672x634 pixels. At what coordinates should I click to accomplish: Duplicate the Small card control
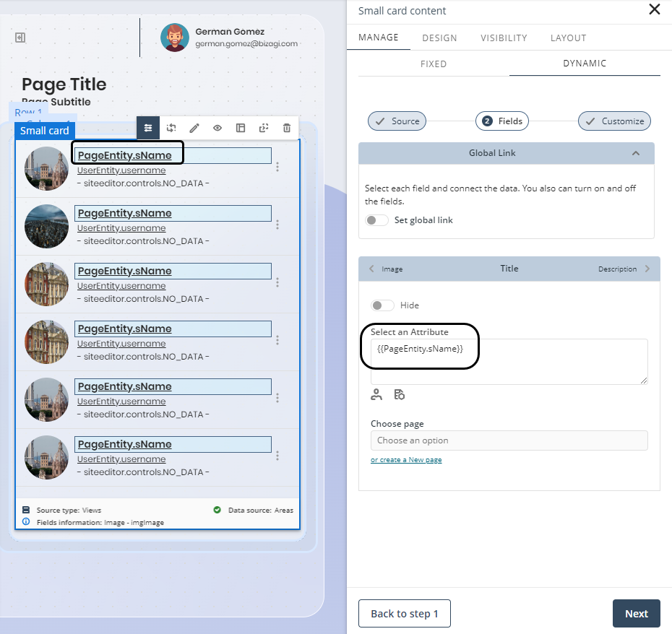(264, 128)
